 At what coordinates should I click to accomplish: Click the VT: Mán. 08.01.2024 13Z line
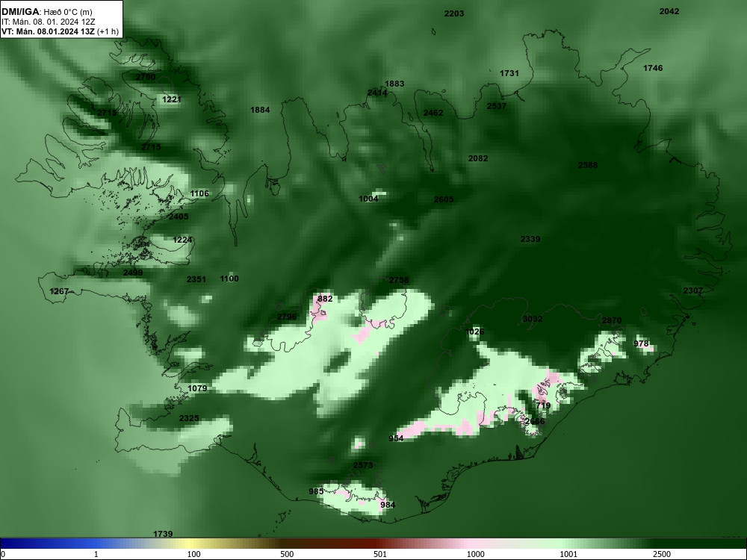click(x=60, y=32)
